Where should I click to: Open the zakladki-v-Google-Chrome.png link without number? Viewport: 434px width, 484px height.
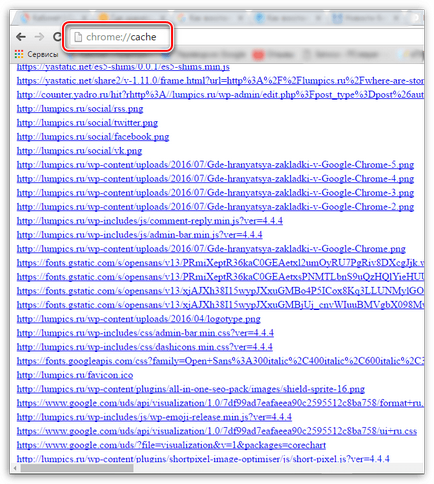[x=211, y=249]
